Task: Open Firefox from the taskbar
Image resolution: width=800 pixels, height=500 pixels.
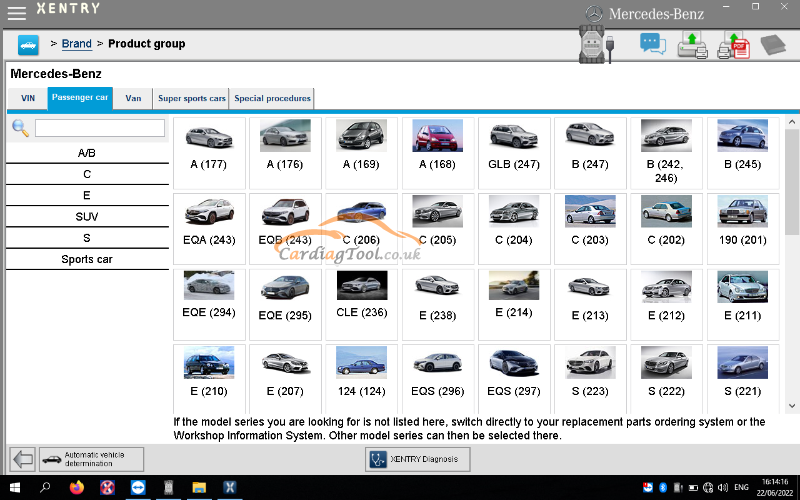Action: point(77,487)
